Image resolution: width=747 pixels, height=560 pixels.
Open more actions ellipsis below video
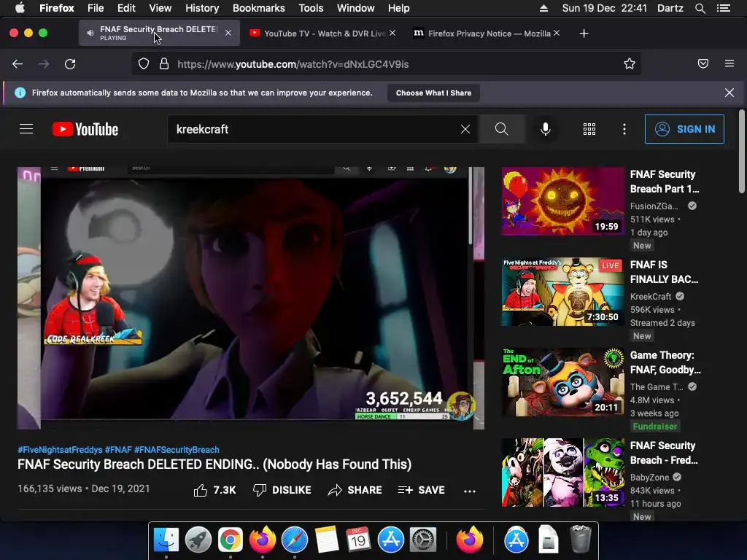tap(470, 491)
